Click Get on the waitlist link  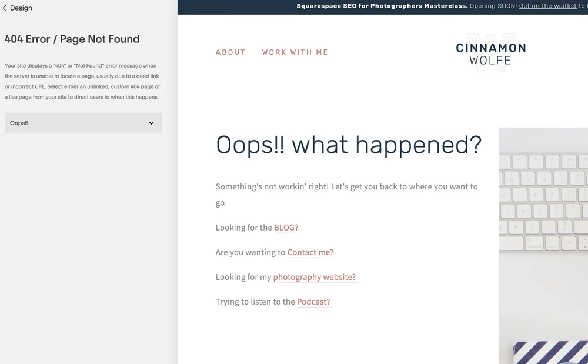(547, 6)
